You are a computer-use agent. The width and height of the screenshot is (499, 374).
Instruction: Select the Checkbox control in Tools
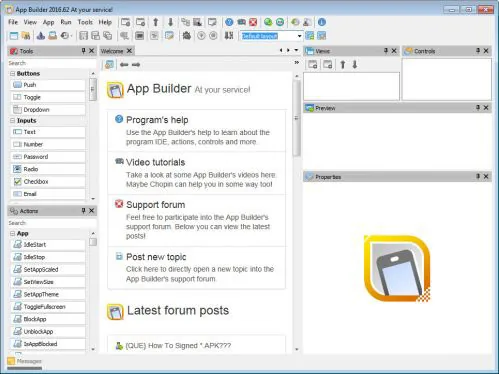(x=48, y=182)
